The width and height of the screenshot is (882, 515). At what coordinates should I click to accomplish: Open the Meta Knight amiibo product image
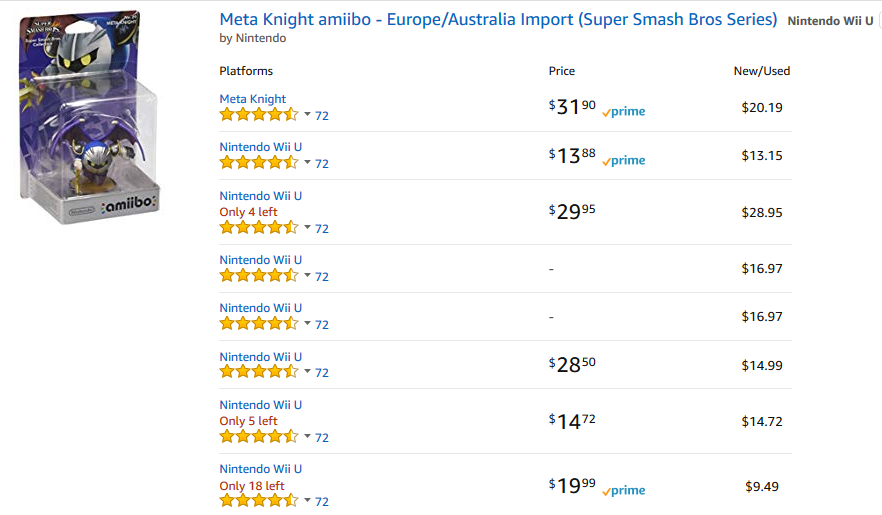click(89, 116)
